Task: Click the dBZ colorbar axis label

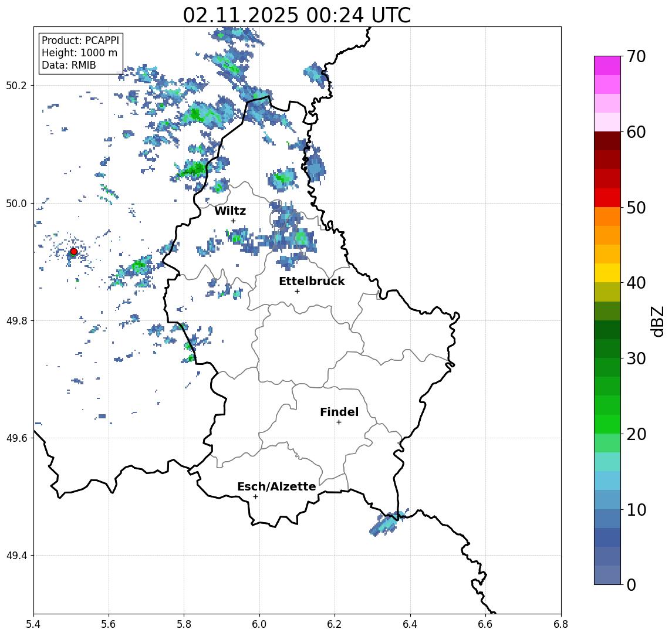Action: 657,322
